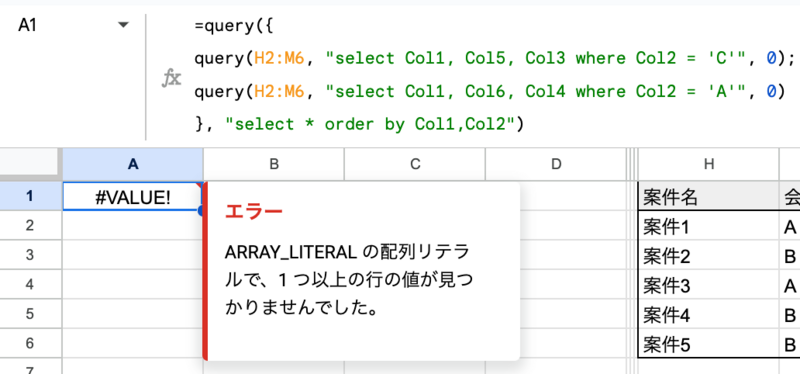
Task: Click the 案件1 cell
Action: tap(709, 225)
